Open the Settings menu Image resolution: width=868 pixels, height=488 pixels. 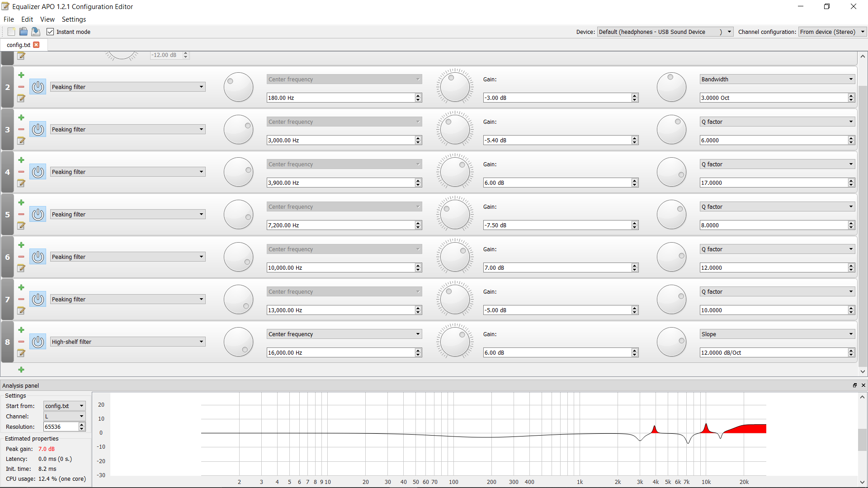[74, 19]
